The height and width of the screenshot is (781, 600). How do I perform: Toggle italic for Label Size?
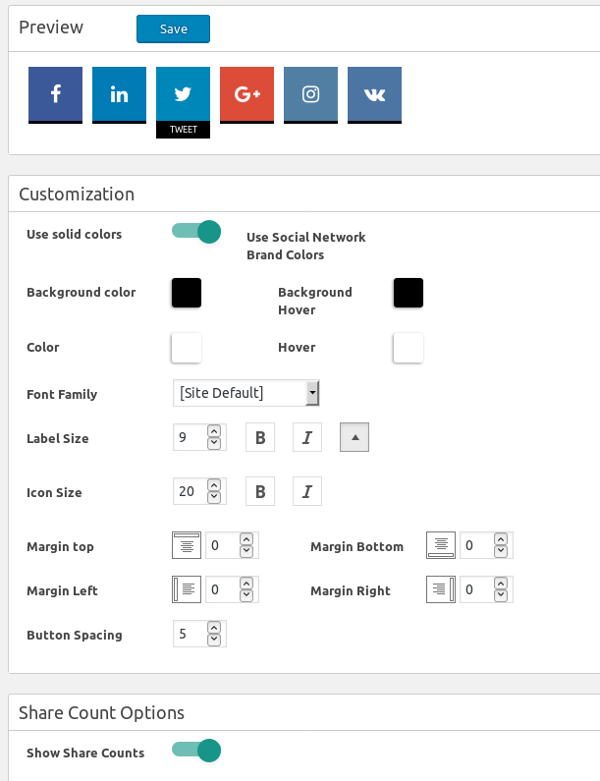(x=307, y=437)
